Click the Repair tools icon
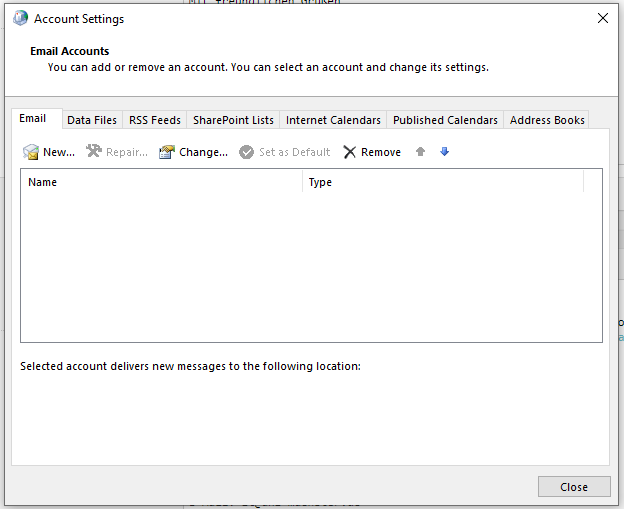624x509 pixels. [94, 152]
